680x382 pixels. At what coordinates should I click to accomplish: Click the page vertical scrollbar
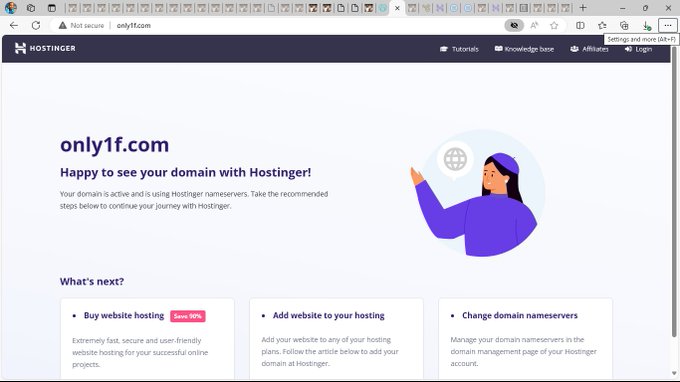tap(674, 191)
